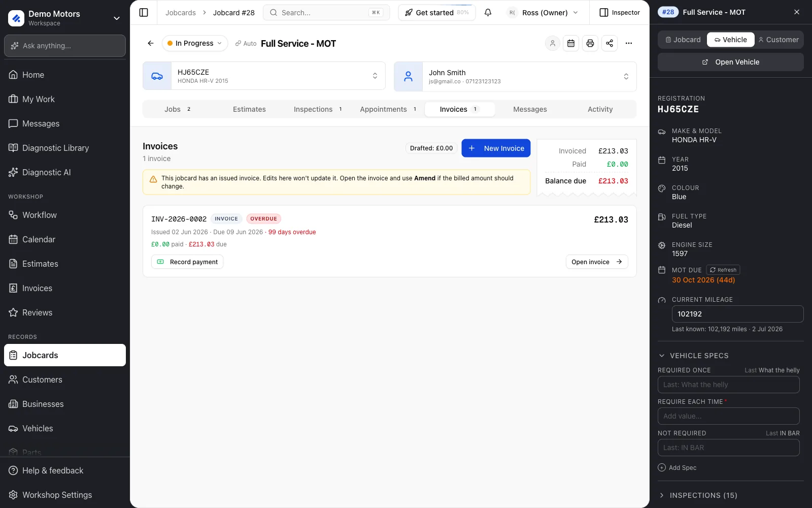Open the Ross (Owner) account menu
The image size is (812, 508).
(x=543, y=13)
